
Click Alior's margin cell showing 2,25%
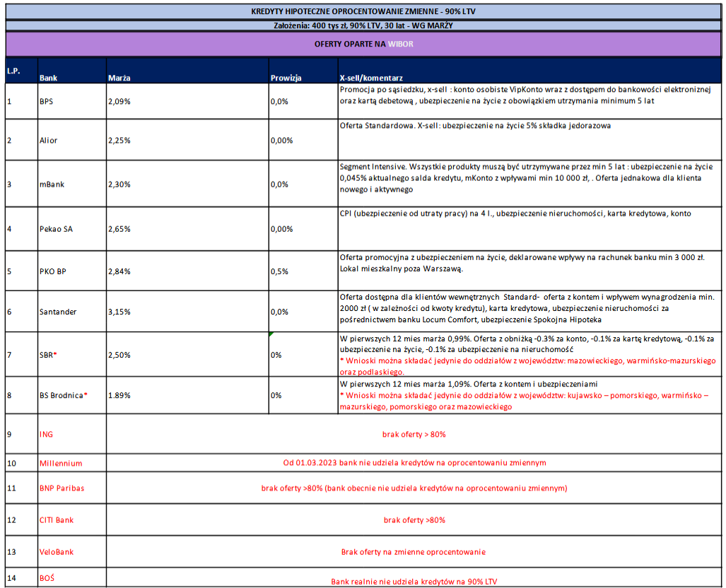[x=119, y=141]
